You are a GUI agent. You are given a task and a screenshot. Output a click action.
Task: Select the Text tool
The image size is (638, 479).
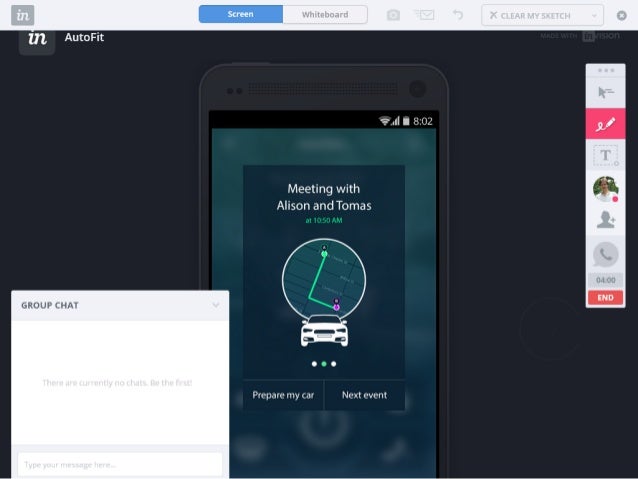coord(605,155)
